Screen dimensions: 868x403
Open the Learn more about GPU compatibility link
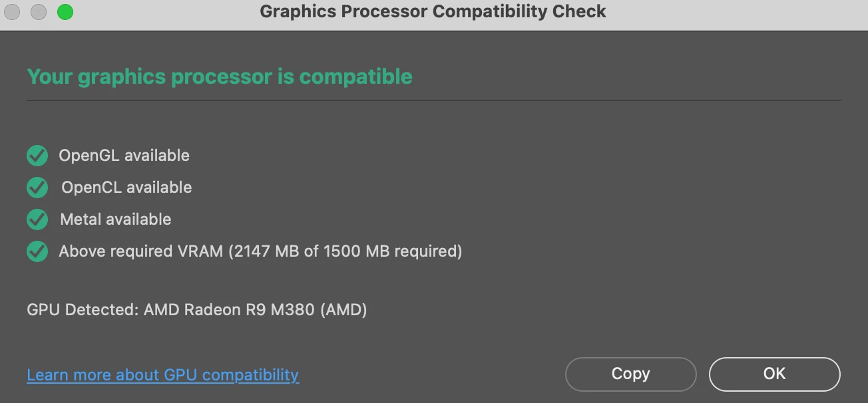162,375
